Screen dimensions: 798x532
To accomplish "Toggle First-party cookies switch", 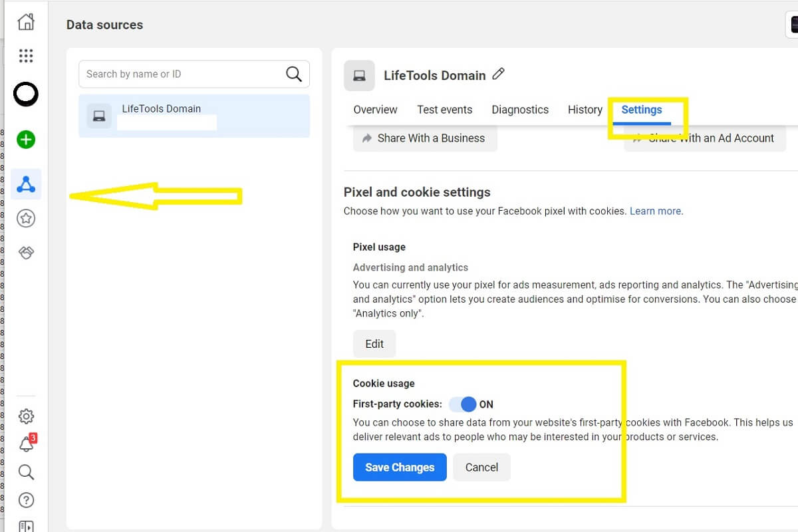I will click(x=463, y=404).
